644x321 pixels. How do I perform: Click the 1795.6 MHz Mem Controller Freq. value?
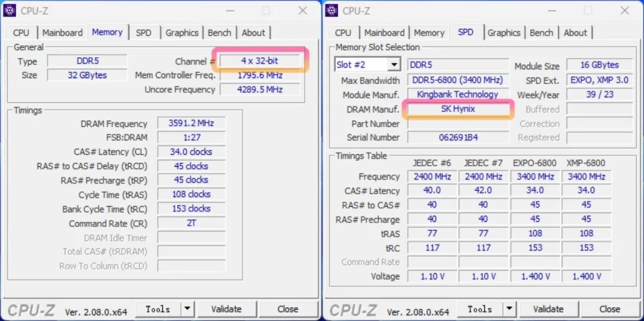[x=259, y=76]
